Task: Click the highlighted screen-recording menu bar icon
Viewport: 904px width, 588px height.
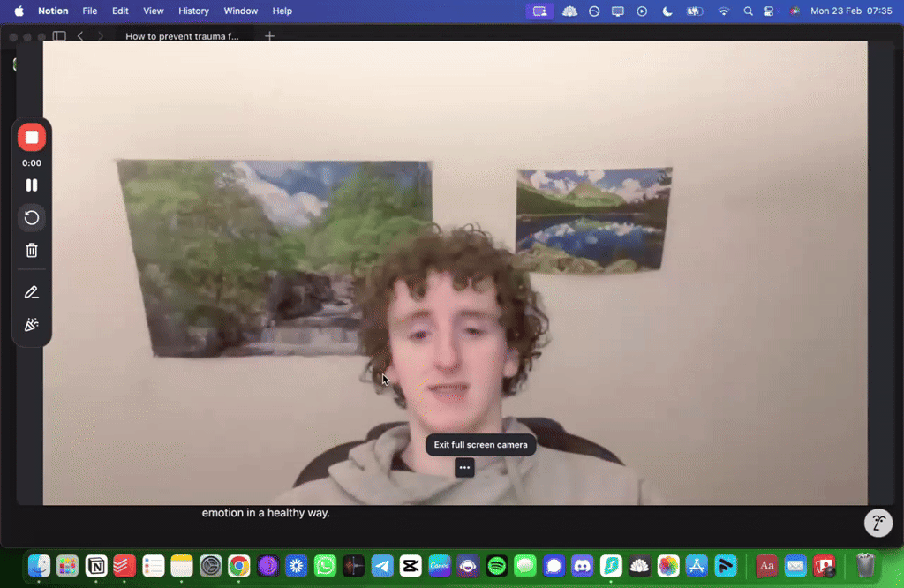Action: pos(539,11)
